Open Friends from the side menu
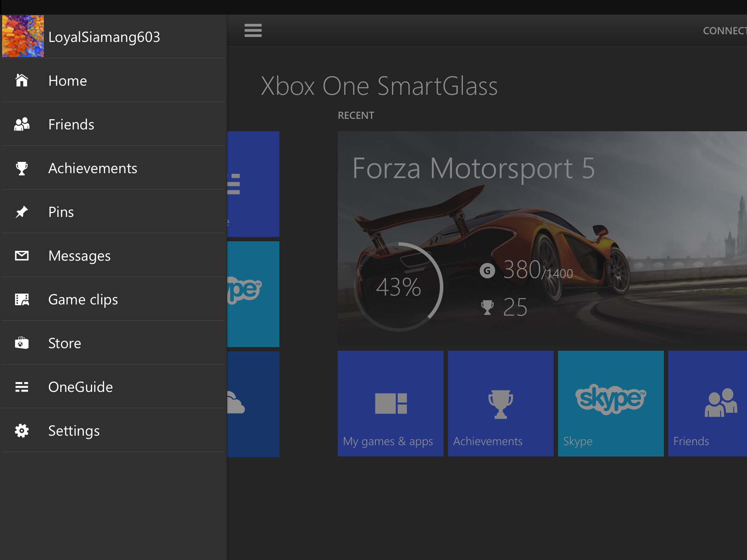Image resolution: width=747 pixels, height=560 pixels. pos(113,124)
